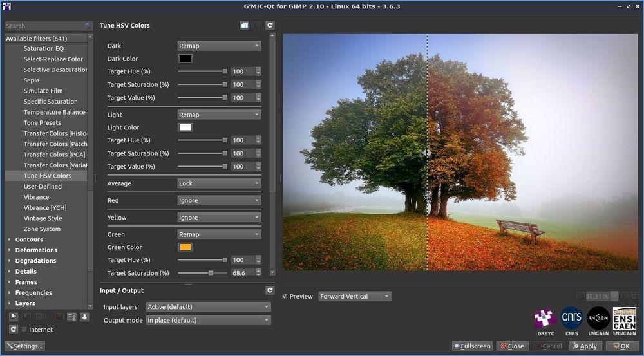
Task: Click the Close button
Action: point(512,346)
